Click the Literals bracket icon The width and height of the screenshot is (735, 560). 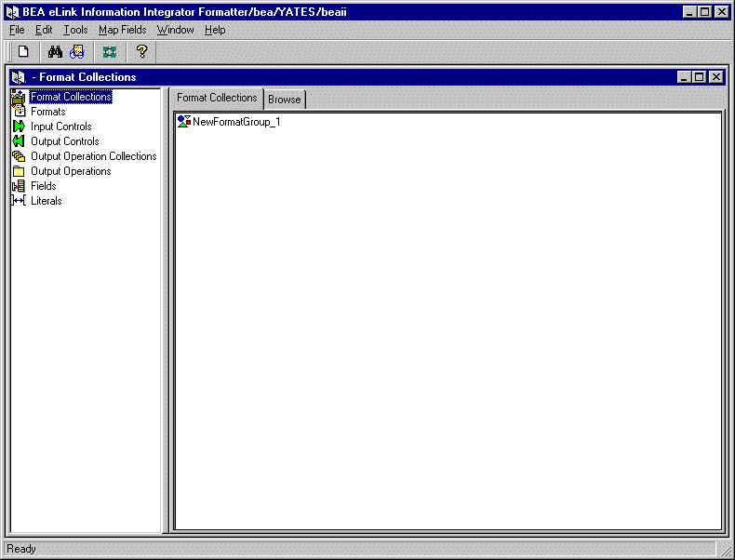[19, 201]
